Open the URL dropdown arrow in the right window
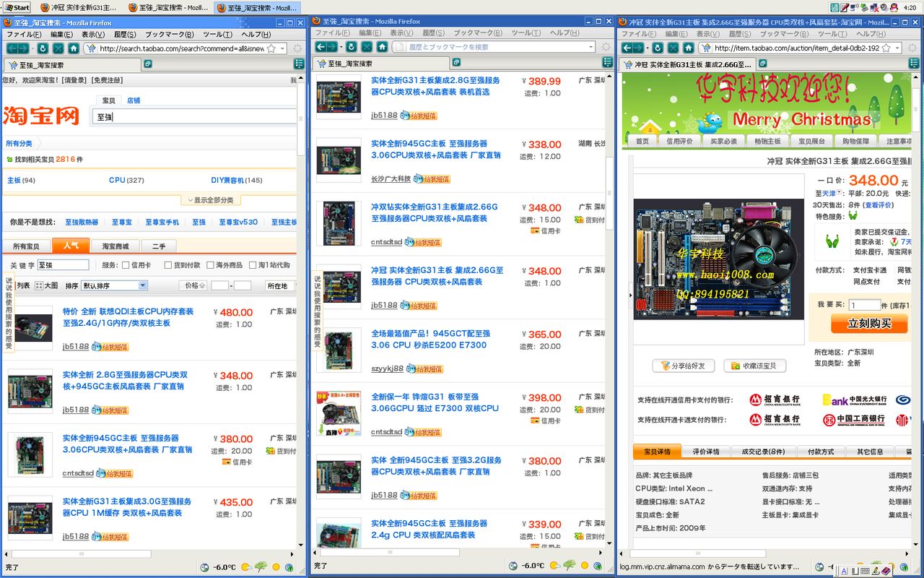The image size is (924, 578). point(898,48)
